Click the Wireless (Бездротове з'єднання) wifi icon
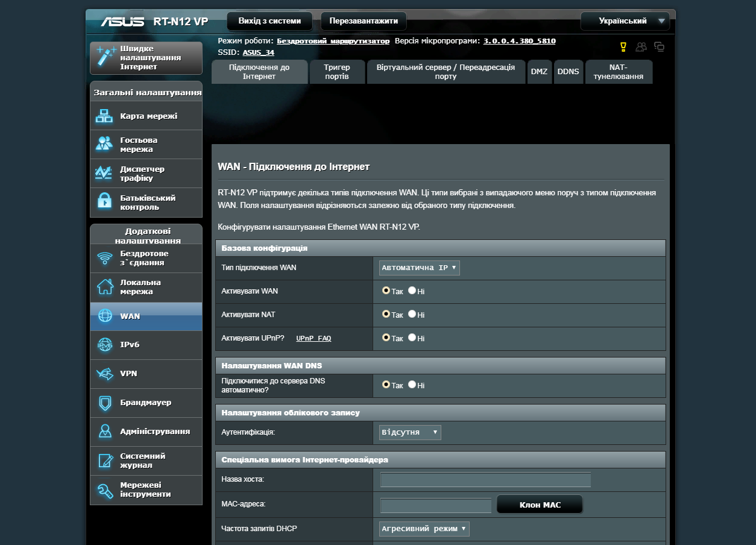The height and width of the screenshot is (545, 756). tap(105, 258)
